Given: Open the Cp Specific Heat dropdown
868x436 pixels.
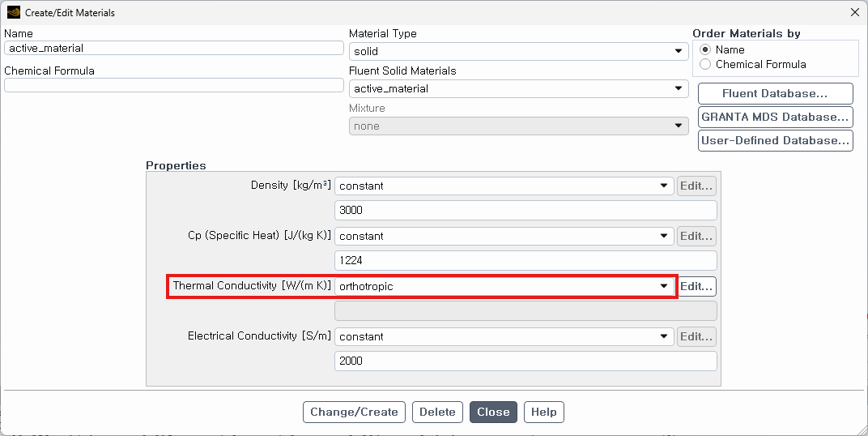Looking at the screenshot, I should 504,236.
